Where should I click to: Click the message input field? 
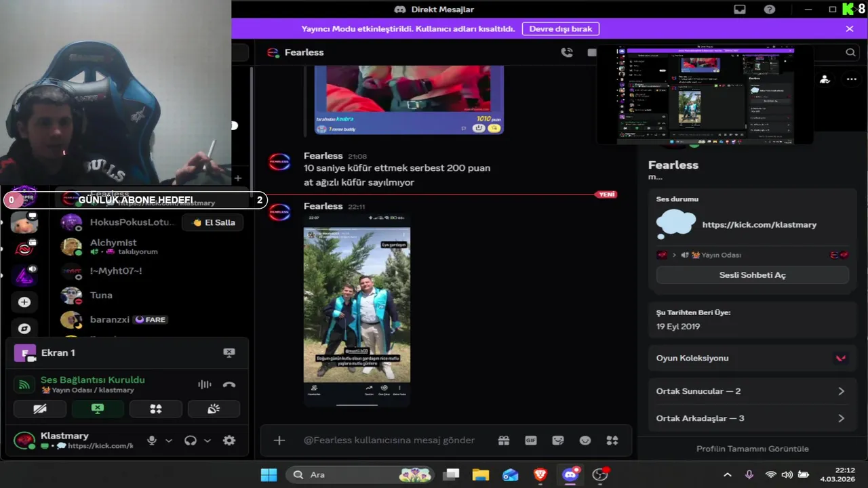[x=389, y=440]
